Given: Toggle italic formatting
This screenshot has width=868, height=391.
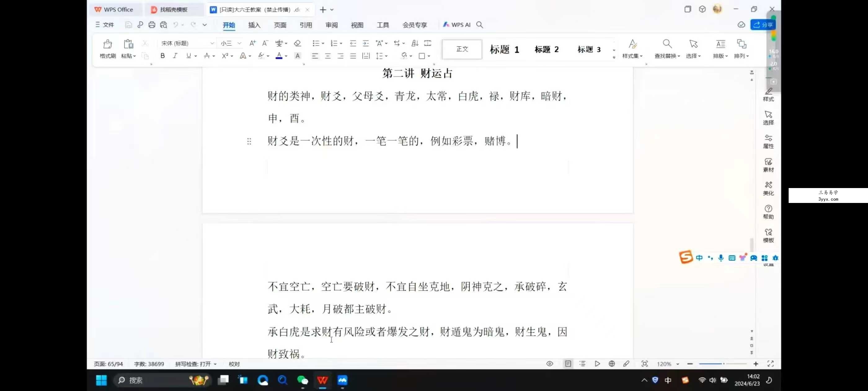Looking at the screenshot, I should [175, 56].
